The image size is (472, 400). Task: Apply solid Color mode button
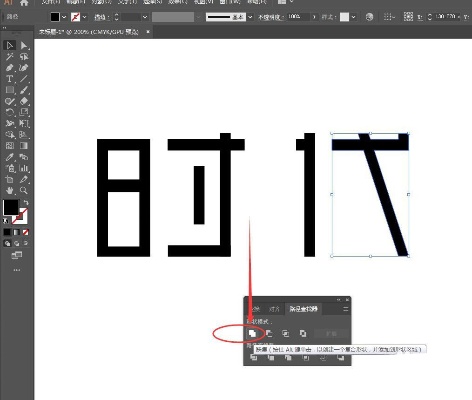7,232
